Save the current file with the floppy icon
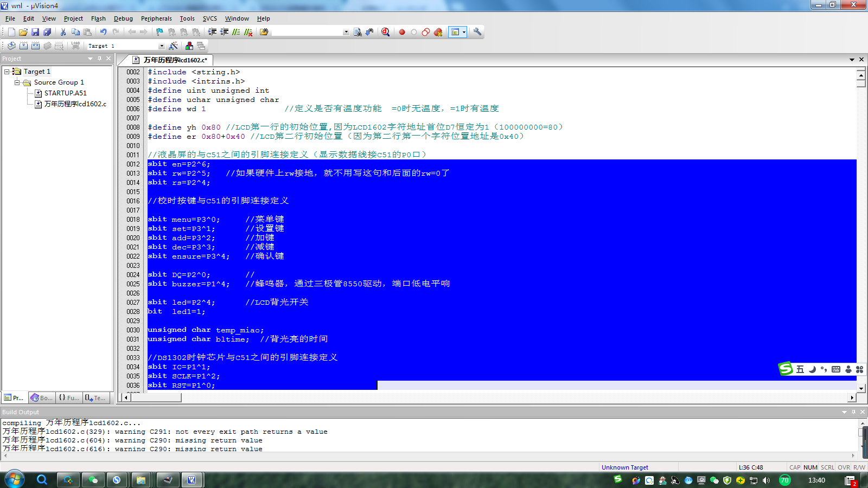This screenshot has width=868, height=488. [x=35, y=32]
